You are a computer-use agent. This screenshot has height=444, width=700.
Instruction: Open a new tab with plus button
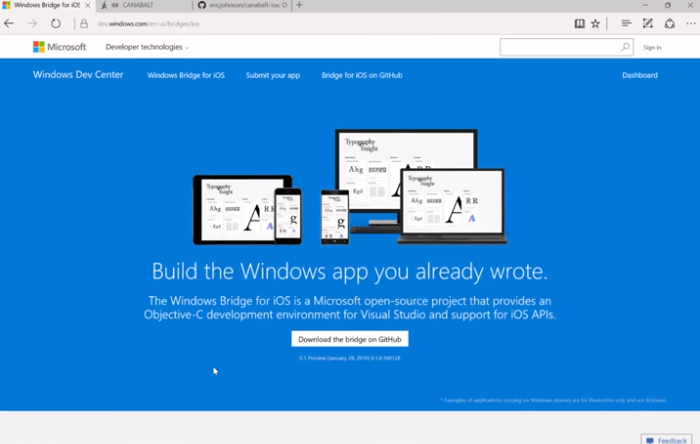point(299,5)
